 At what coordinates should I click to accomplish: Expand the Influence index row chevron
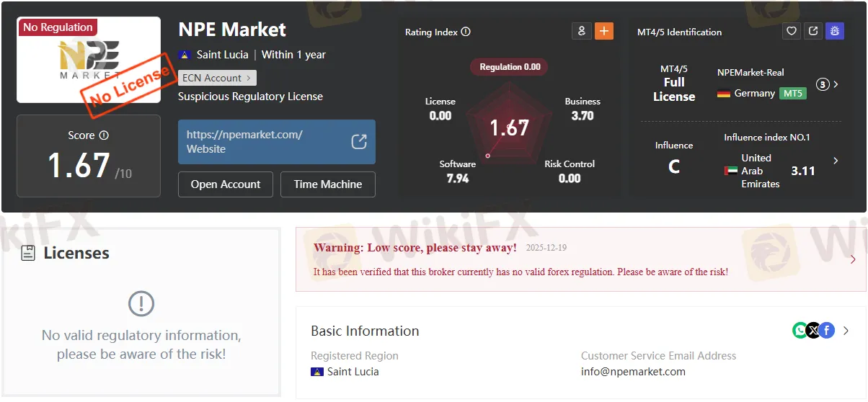(x=836, y=161)
